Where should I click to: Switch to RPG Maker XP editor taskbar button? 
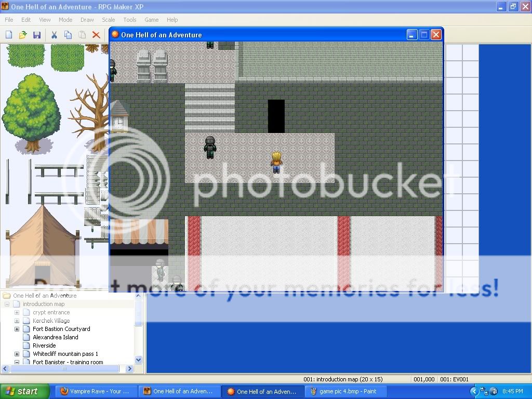tap(179, 392)
